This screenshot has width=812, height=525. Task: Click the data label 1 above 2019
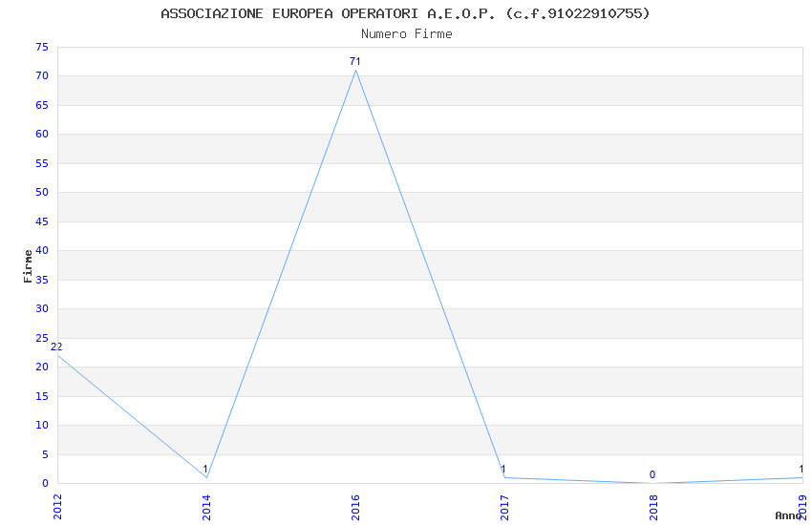point(801,469)
